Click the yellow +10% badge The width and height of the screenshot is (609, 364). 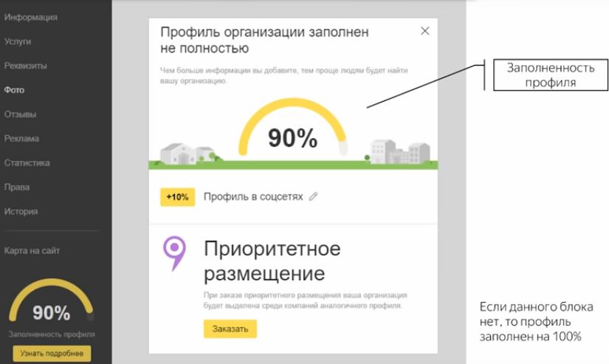[177, 197]
